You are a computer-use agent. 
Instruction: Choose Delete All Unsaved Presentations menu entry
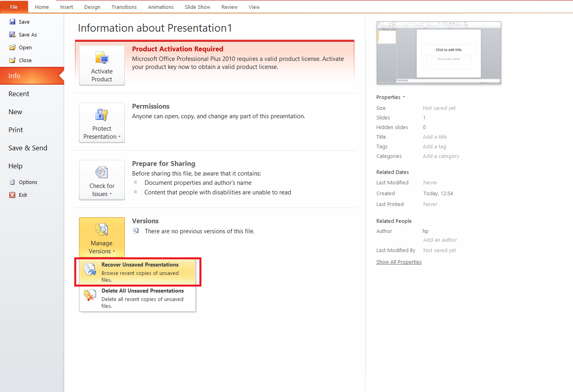pyautogui.click(x=137, y=298)
